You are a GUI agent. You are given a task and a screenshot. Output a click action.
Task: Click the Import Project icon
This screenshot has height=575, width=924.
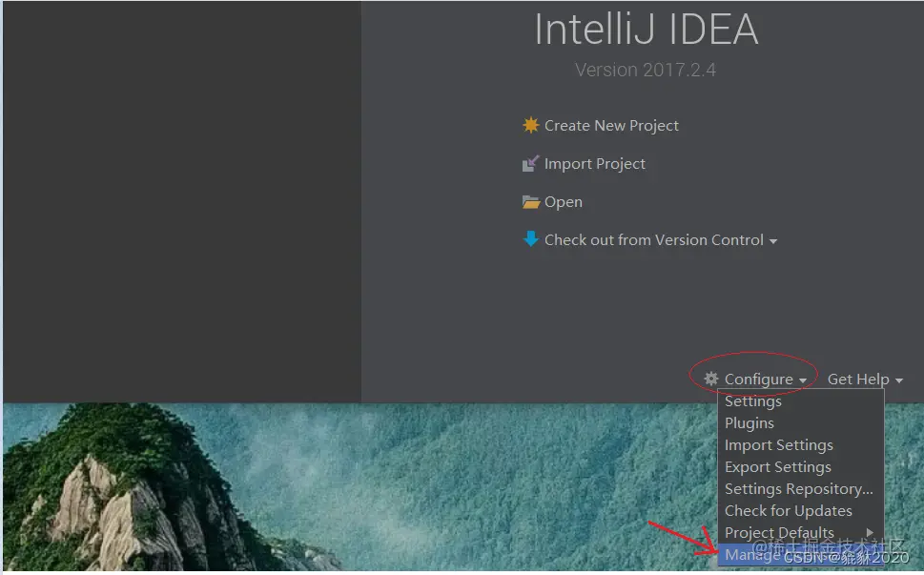click(x=531, y=164)
